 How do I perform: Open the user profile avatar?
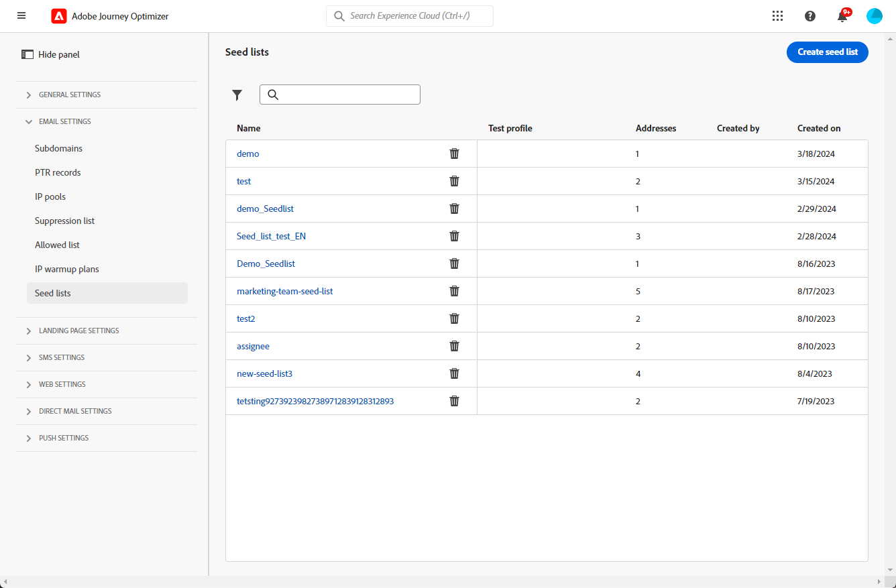(x=875, y=16)
